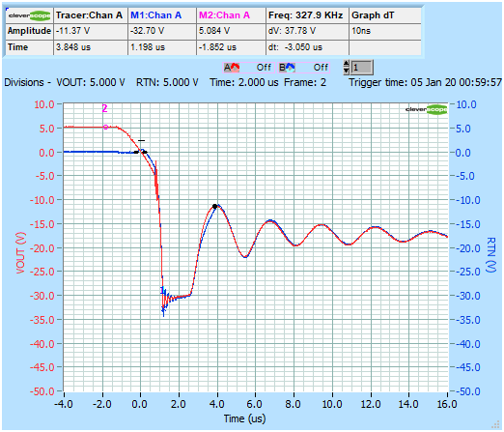Decrement the frame stepper down arrow
Image resolution: width=504 pixels, height=432 pixels.
347,71
